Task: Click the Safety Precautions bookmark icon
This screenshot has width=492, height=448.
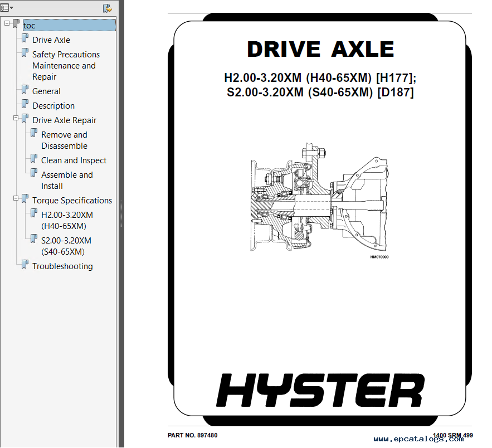Action: pos(25,53)
